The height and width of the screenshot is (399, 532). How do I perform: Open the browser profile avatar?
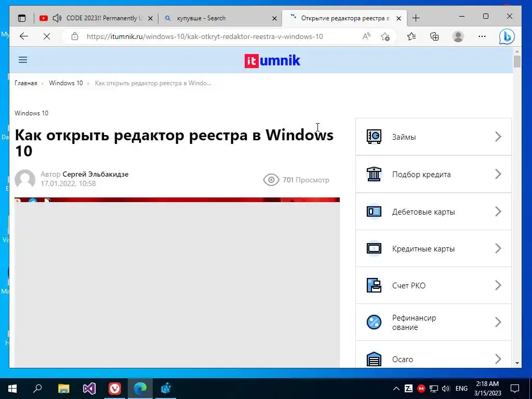point(458,36)
